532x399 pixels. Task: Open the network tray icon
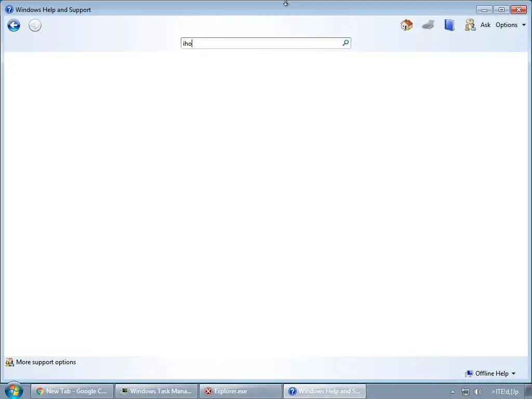click(x=465, y=392)
